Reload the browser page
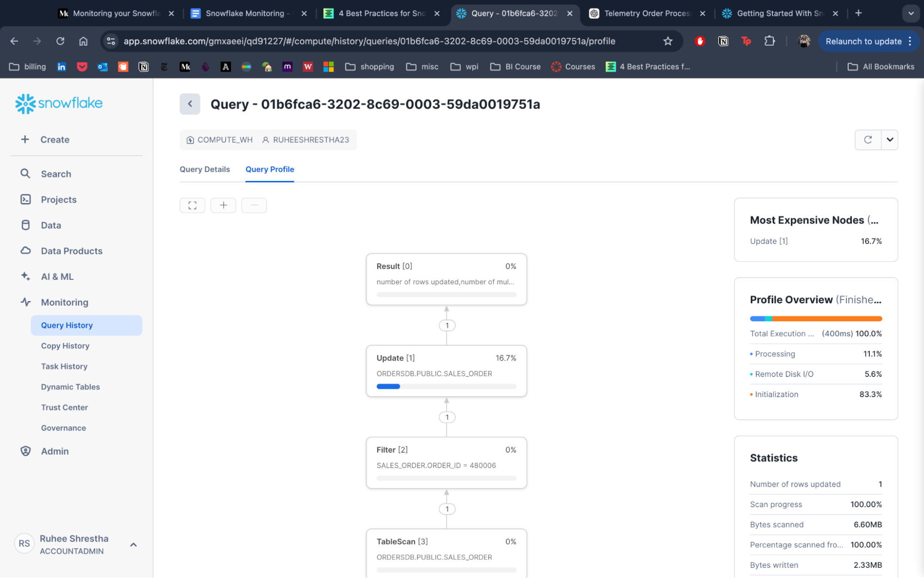The height and width of the screenshot is (578, 924). pyautogui.click(x=60, y=41)
